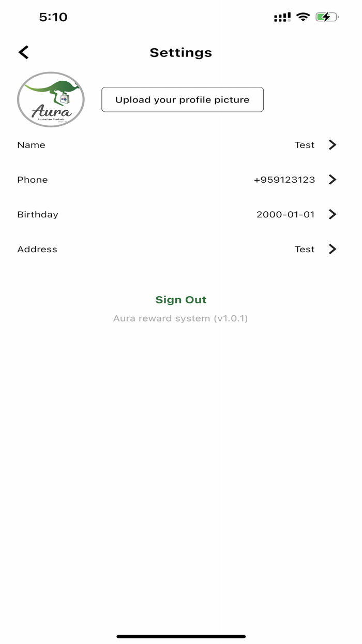Tap the Name settings row
The image size is (362, 644).
[181, 145]
